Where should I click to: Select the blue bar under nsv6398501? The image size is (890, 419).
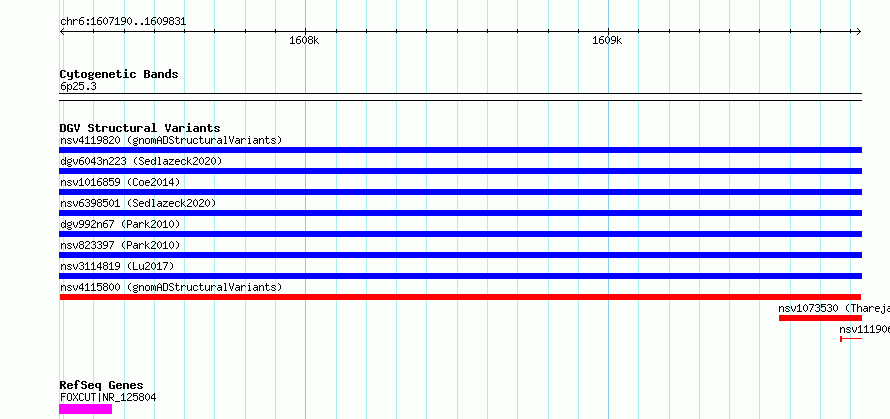point(460,213)
